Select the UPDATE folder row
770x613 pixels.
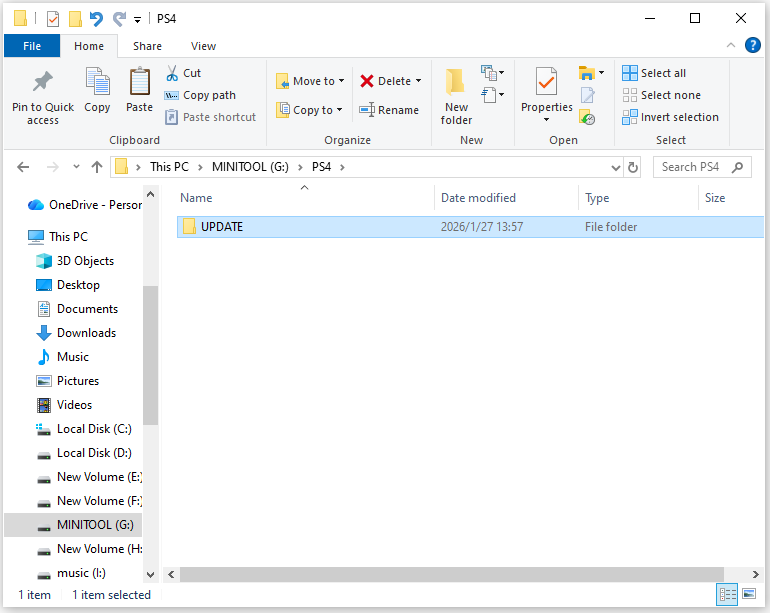click(x=470, y=226)
